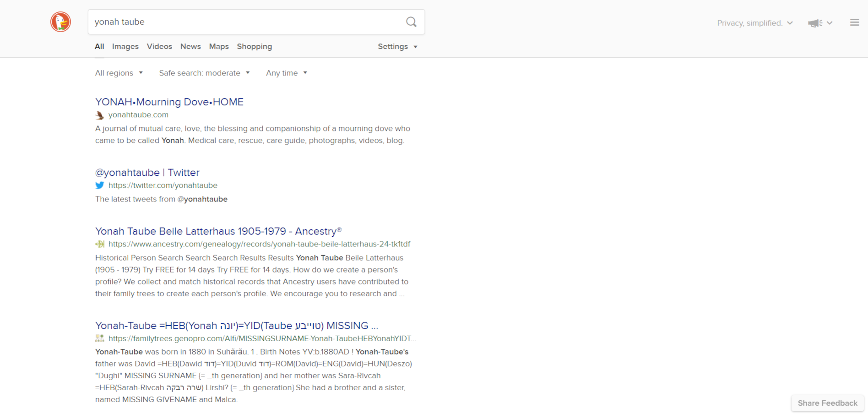Click the magnifying glass search icon

click(411, 22)
